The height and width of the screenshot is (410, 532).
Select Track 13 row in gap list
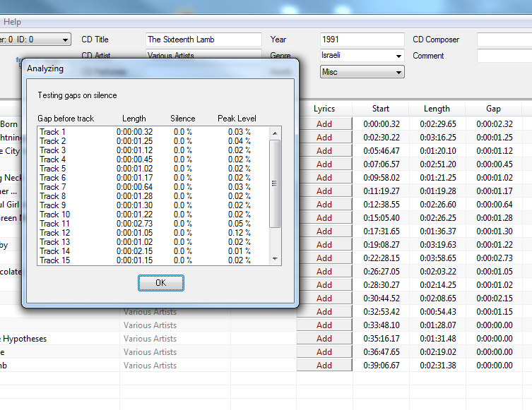tap(153, 242)
